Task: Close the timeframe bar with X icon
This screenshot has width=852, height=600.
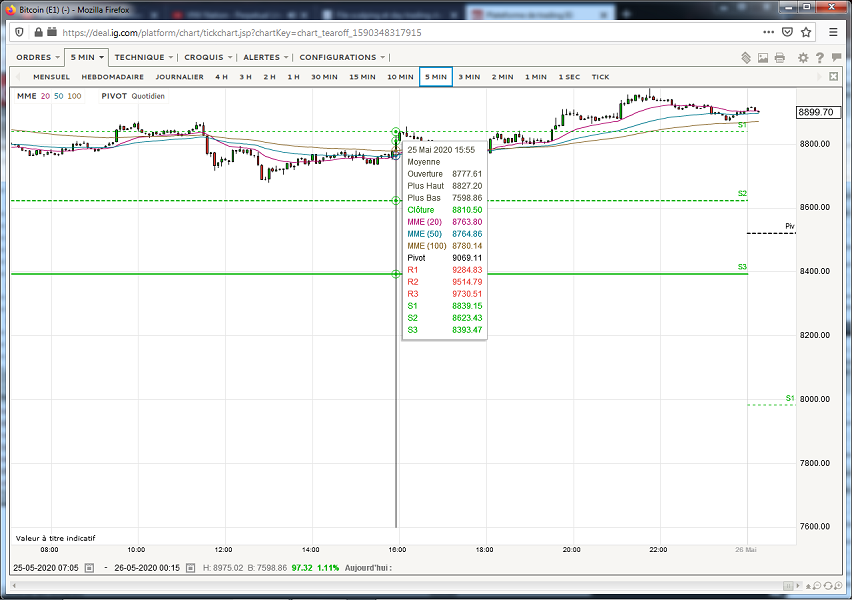Action: (834, 77)
